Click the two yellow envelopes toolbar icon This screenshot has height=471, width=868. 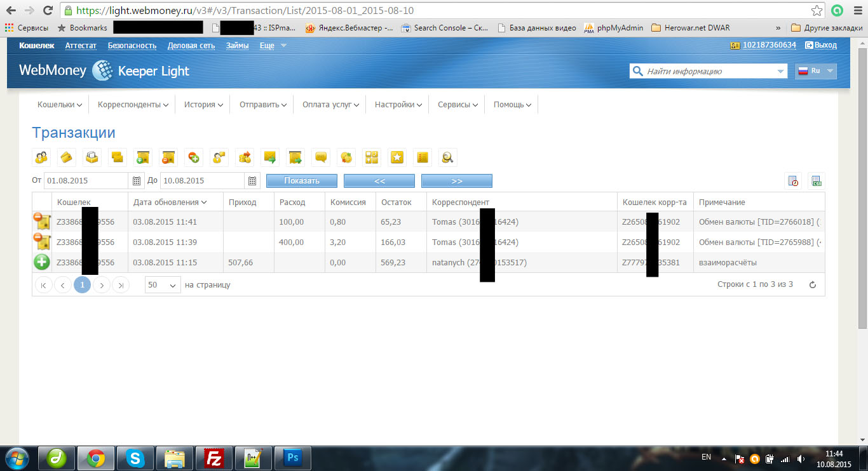coord(118,157)
